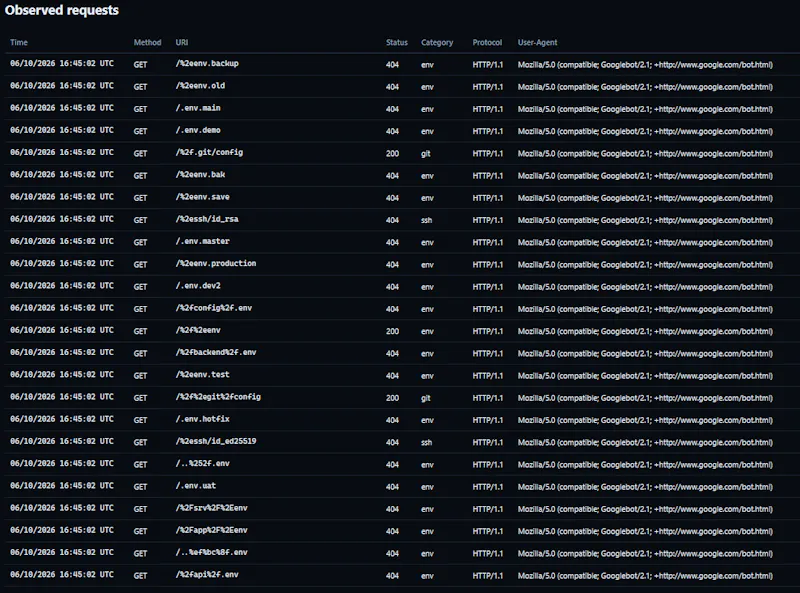The height and width of the screenshot is (593, 800).
Task: Select the URI /%2fbackend%2f.env
Action: pyautogui.click(x=216, y=352)
